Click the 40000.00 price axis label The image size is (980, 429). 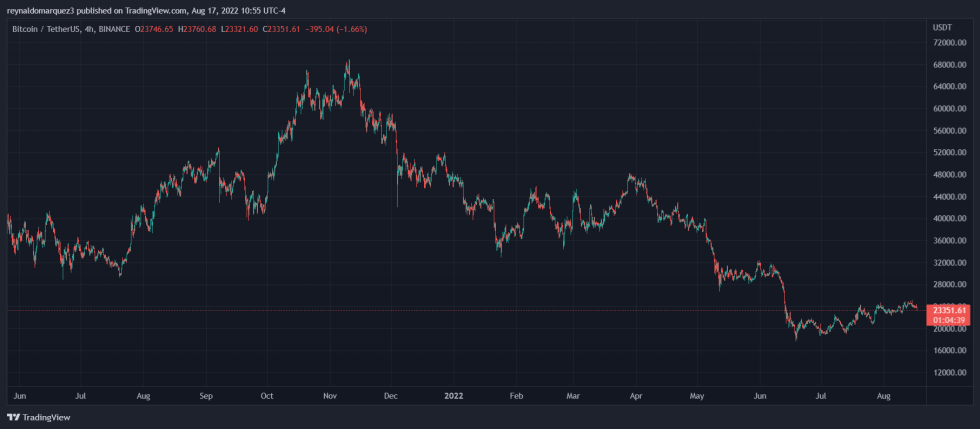(951, 218)
